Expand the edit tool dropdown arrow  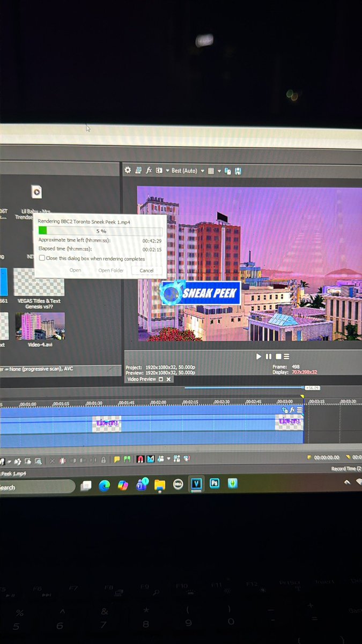pyautogui.click(x=10, y=461)
